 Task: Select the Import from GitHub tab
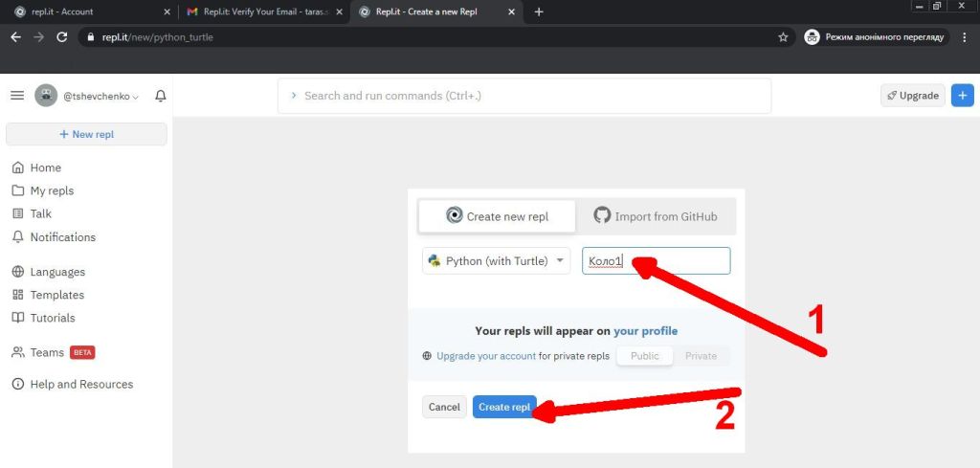(x=656, y=216)
